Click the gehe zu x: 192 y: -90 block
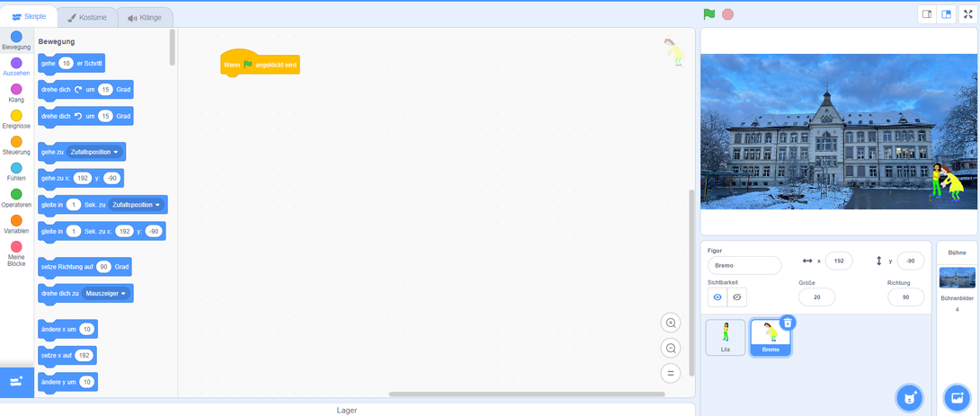Screen dimensions: 980x416 tap(81, 179)
